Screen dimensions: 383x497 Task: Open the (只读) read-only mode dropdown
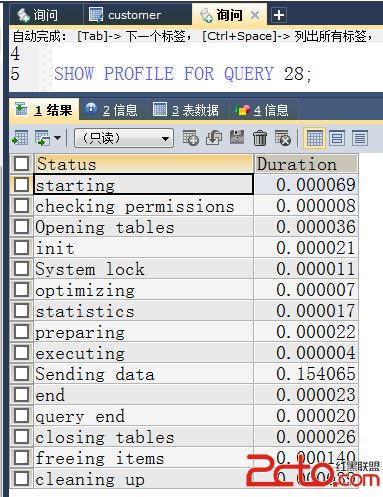124,138
